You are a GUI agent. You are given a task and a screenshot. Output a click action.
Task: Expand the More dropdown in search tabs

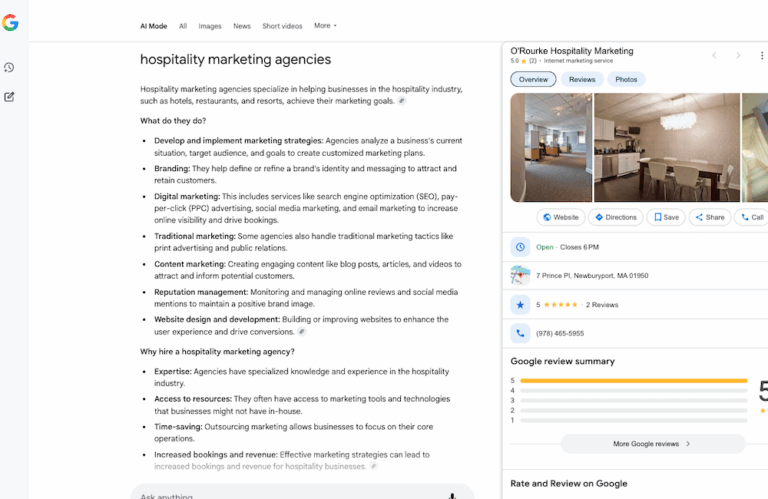click(x=325, y=25)
